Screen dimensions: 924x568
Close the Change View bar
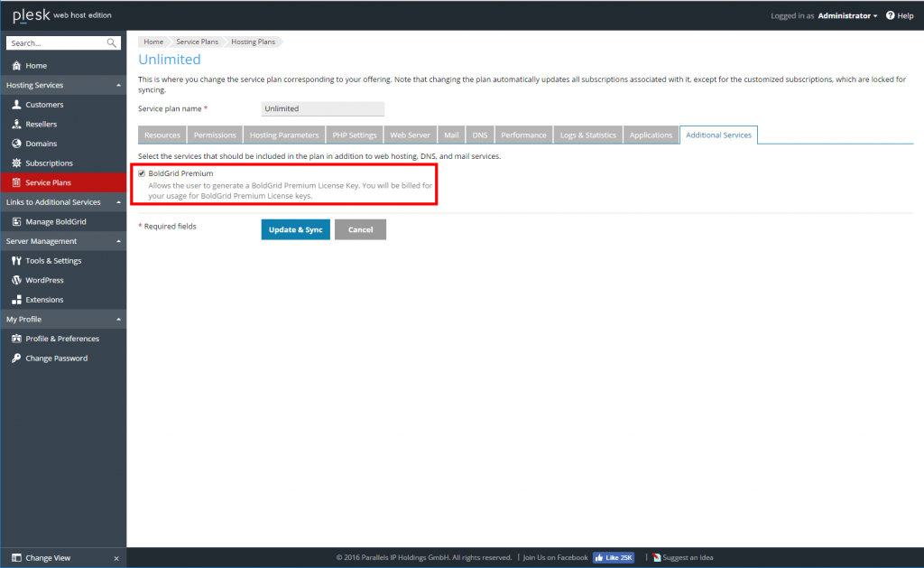(116, 559)
